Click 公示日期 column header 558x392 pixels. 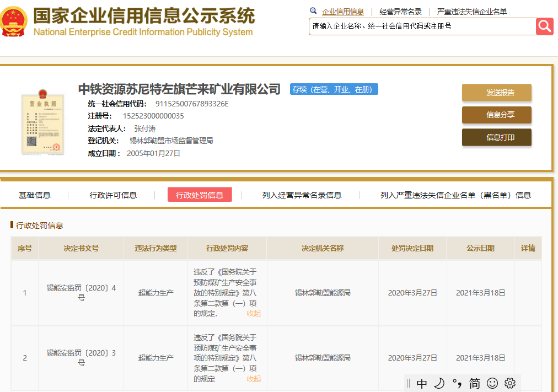click(480, 248)
